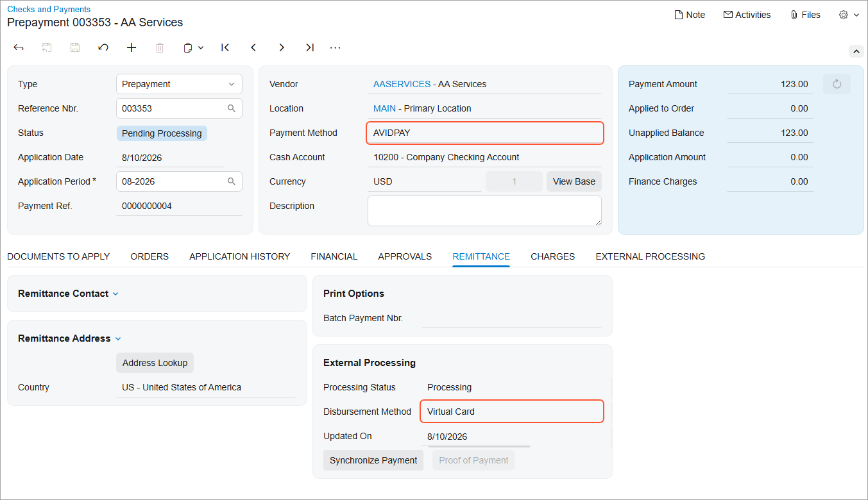The height and width of the screenshot is (500, 868).
Task: Open the more actions ellipsis menu
Action: (x=335, y=47)
